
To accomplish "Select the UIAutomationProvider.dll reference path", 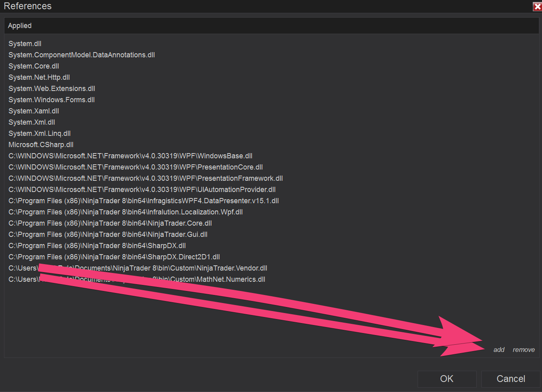I will (142, 190).
